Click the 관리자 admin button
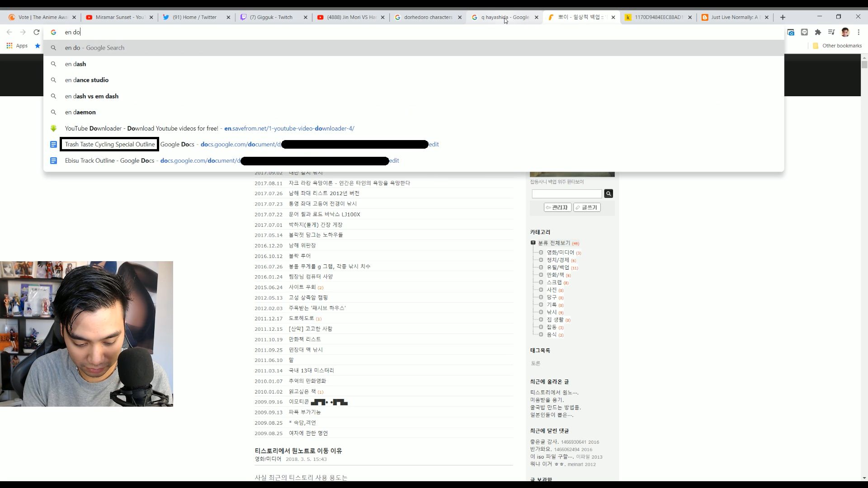The image size is (868, 488). (x=557, y=207)
